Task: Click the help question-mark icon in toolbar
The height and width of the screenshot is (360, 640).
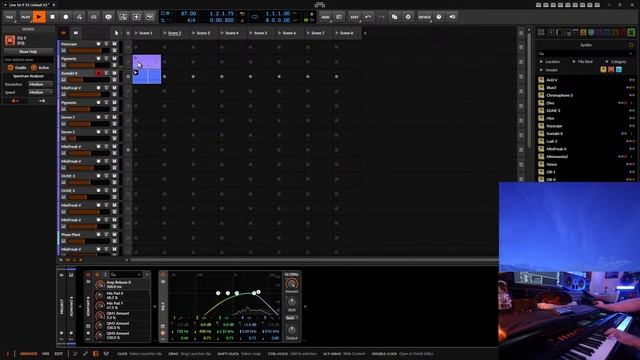Action: (x=439, y=17)
